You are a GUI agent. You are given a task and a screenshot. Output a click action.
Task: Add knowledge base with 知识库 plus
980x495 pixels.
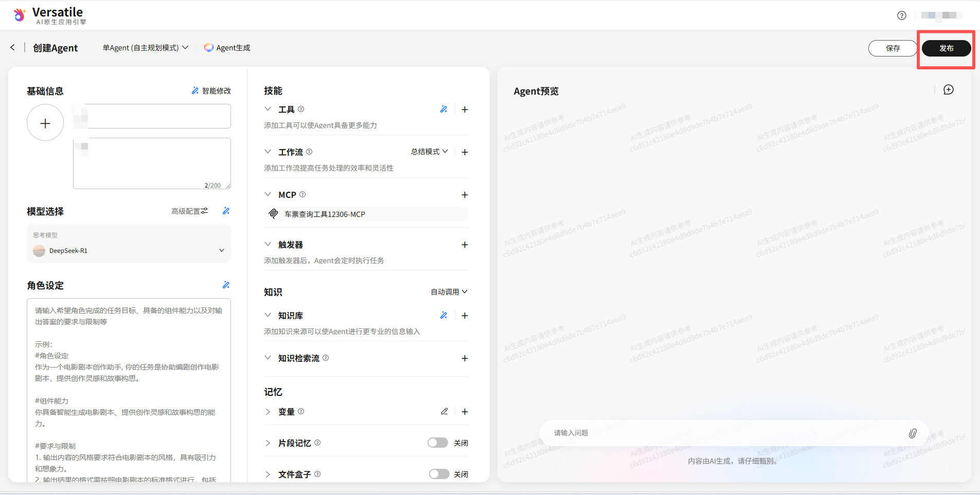coord(465,316)
